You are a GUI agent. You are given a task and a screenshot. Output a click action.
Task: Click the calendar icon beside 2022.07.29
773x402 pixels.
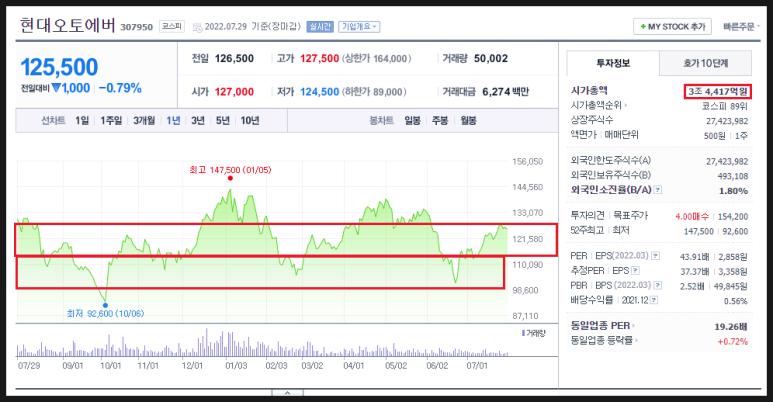point(197,27)
